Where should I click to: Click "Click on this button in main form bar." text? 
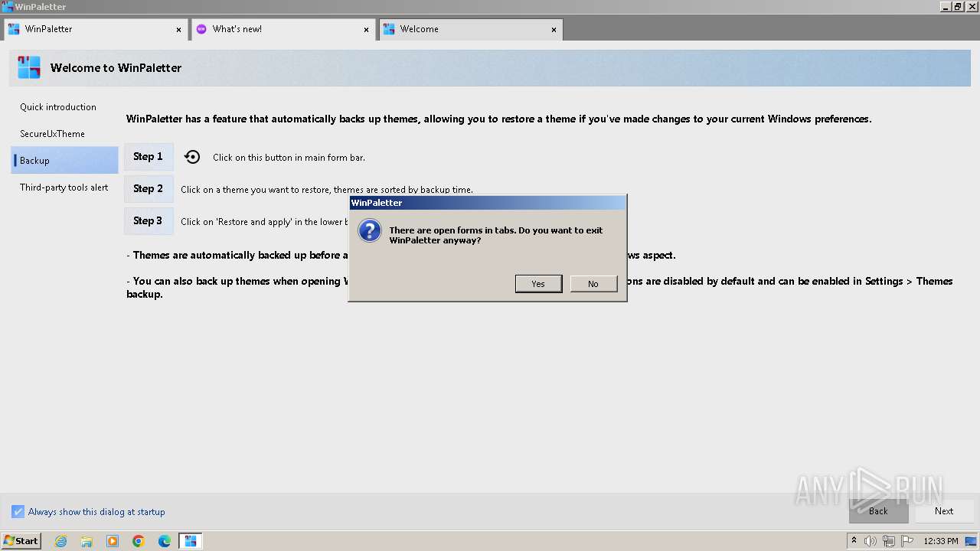(x=289, y=158)
